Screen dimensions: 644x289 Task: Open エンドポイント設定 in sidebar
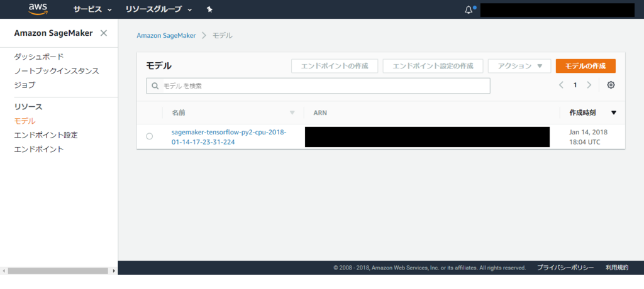coord(46,135)
